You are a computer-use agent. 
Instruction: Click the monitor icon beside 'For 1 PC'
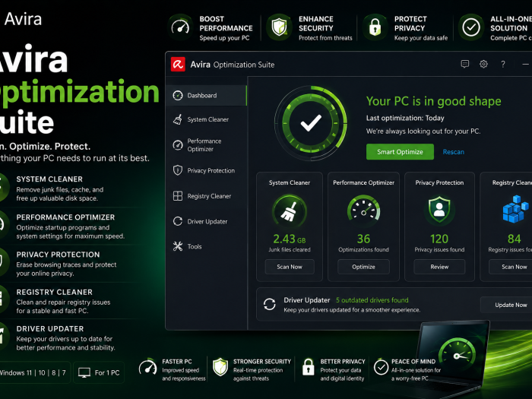84,372
